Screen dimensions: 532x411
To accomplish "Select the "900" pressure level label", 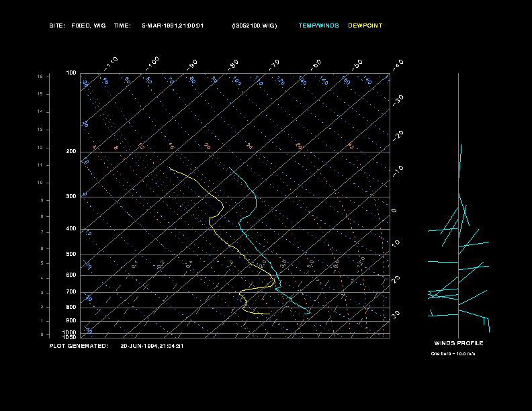I will coord(71,321).
